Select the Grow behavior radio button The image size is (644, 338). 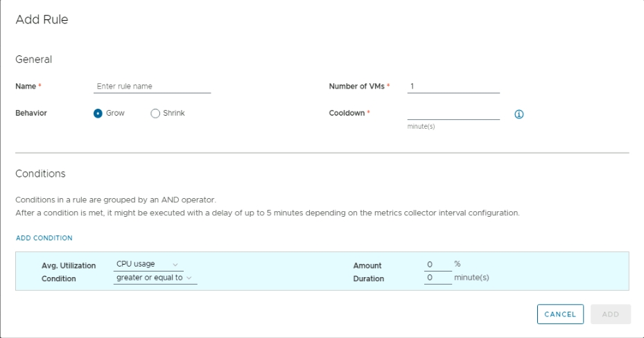(x=98, y=114)
